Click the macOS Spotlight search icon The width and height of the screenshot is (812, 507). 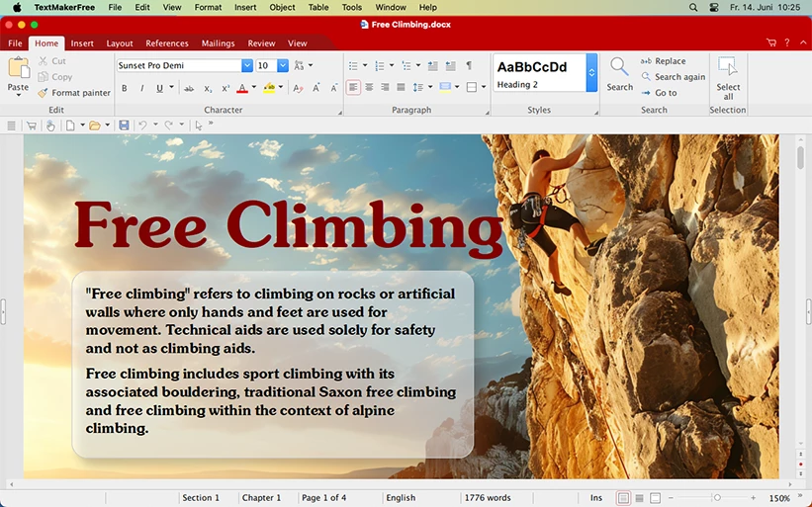coord(692,7)
